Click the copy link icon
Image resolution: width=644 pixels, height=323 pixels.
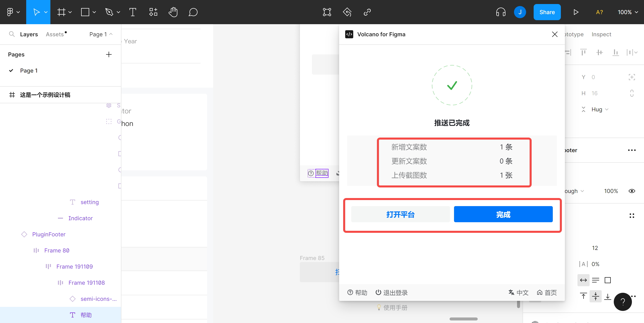[x=367, y=12]
